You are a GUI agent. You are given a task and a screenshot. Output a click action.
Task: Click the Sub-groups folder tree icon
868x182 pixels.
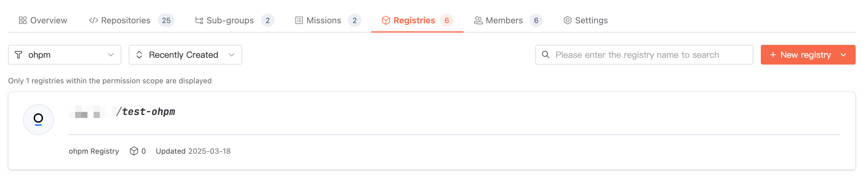(199, 21)
